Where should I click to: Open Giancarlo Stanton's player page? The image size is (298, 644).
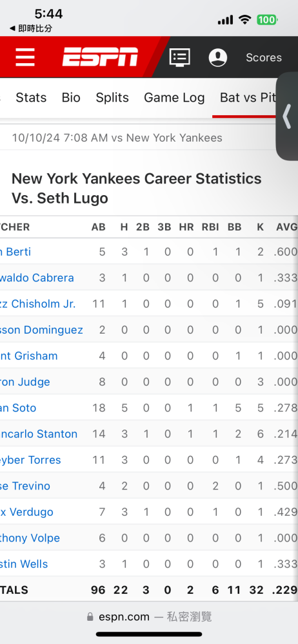click(x=39, y=433)
